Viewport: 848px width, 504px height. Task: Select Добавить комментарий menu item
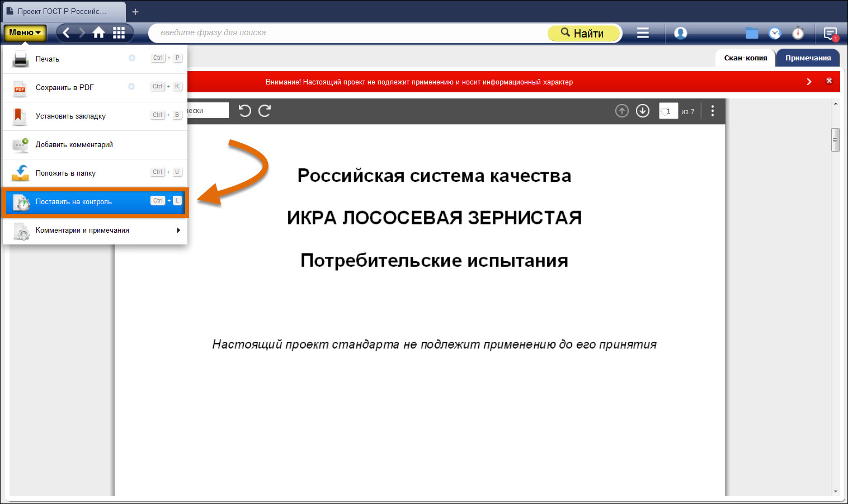[x=95, y=144]
